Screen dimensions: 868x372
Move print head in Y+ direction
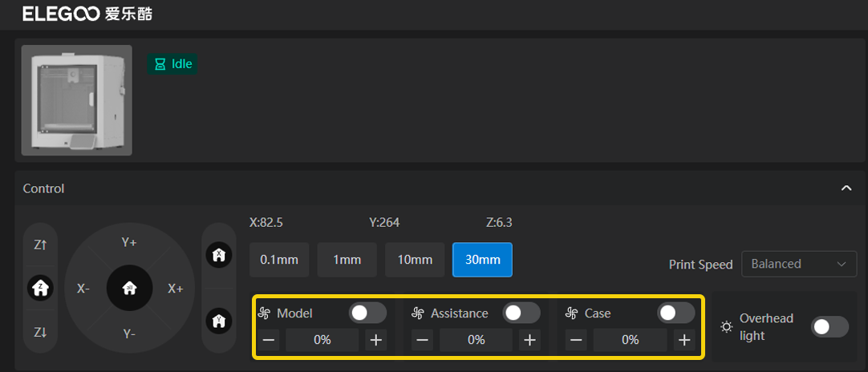click(x=129, y=242)
